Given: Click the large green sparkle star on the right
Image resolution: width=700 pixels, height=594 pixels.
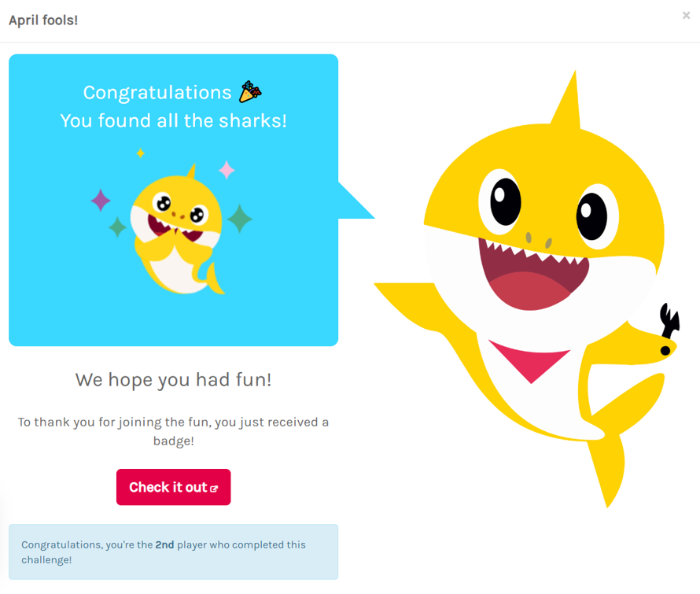Looking at the screenshot, I should 240,218.
